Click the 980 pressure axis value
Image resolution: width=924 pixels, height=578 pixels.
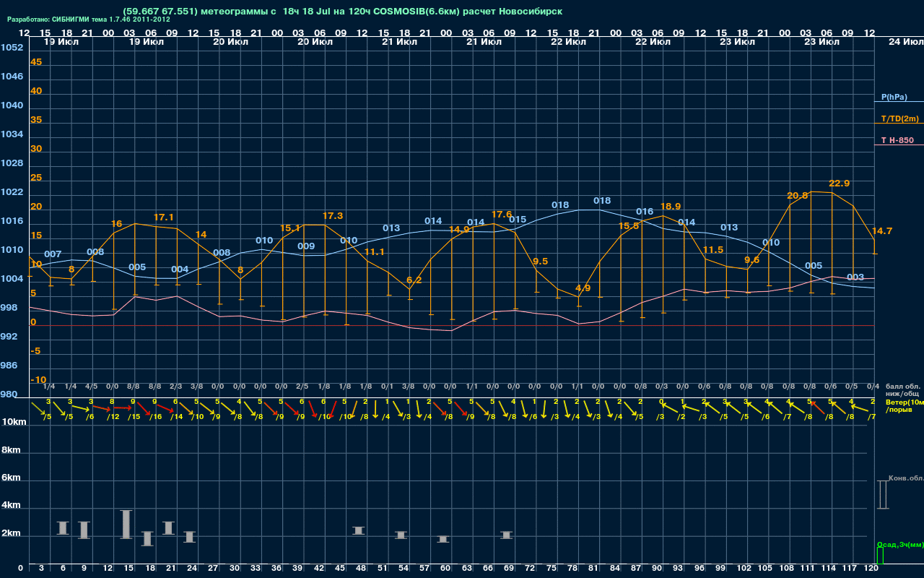pos(9,394)
